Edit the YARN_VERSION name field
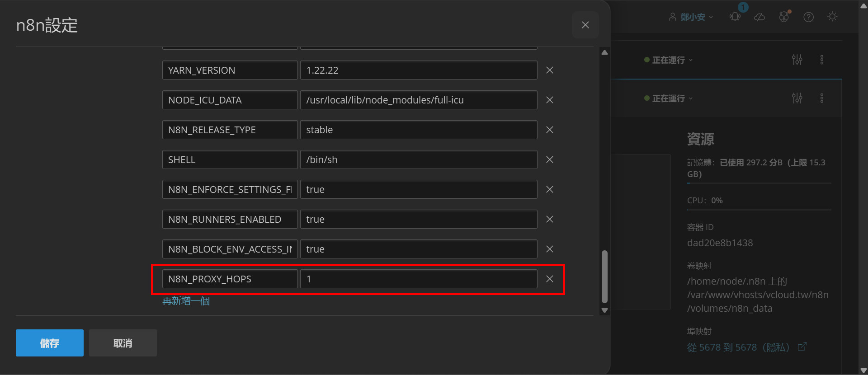 click(x=230, y=70)
